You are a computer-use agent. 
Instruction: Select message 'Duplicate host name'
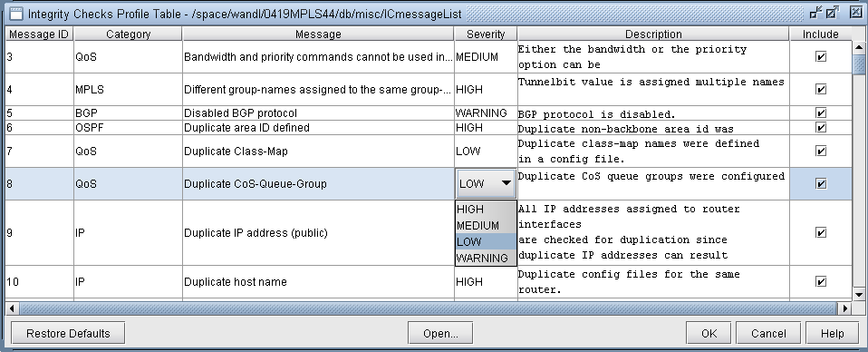tap(318, 281)
